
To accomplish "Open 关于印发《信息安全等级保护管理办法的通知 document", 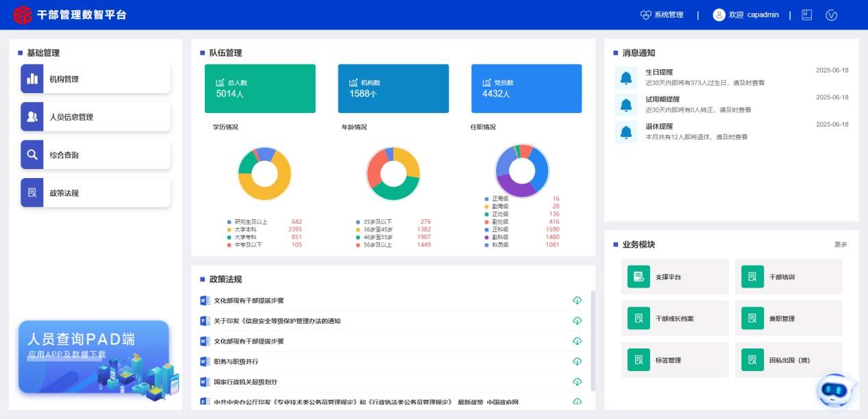I will (x=277, y=321).
